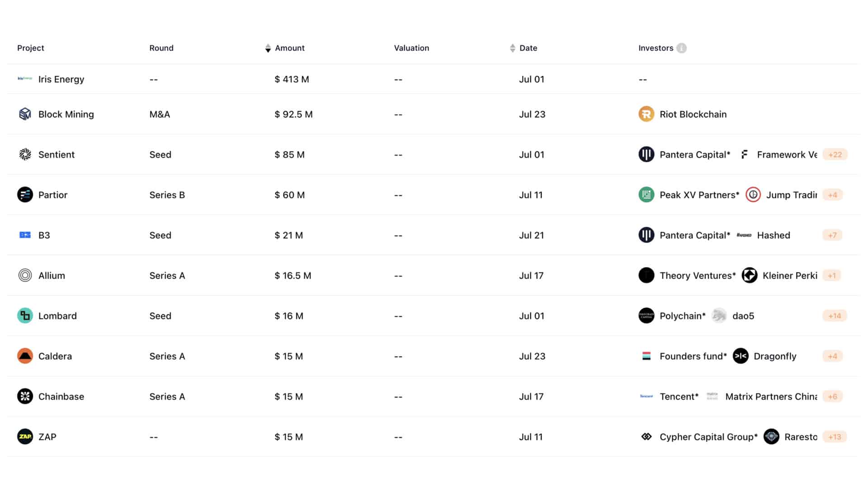This screenshot has height=488, width=868.
Task: Click the Founders Fund logo
Action: [646, 356]
